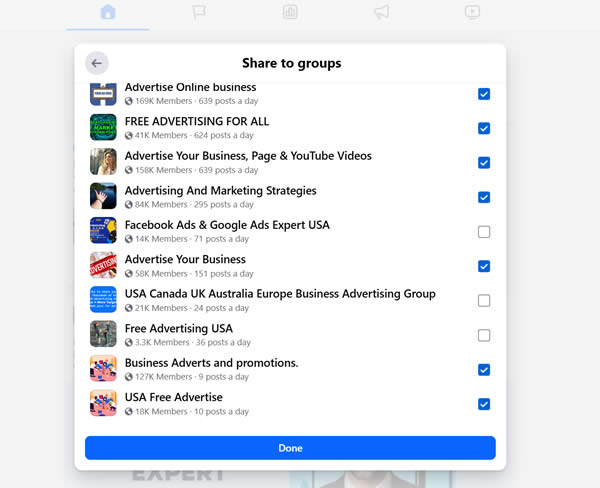The image size is (600, 488).
Task: Open the Pages flag tab in top bar
Action: [199, 12]
